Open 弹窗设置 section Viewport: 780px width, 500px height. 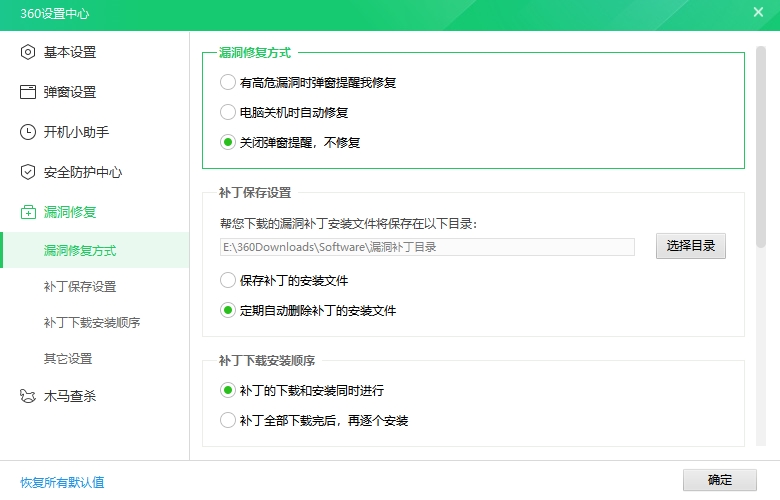click(x=70, y=92)
